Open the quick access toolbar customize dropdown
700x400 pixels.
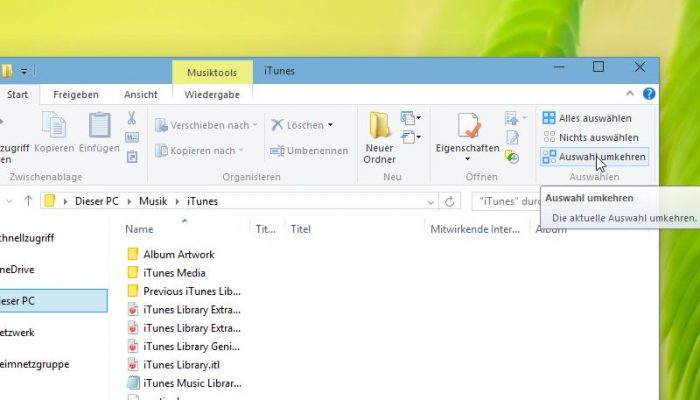click(24, 71)
